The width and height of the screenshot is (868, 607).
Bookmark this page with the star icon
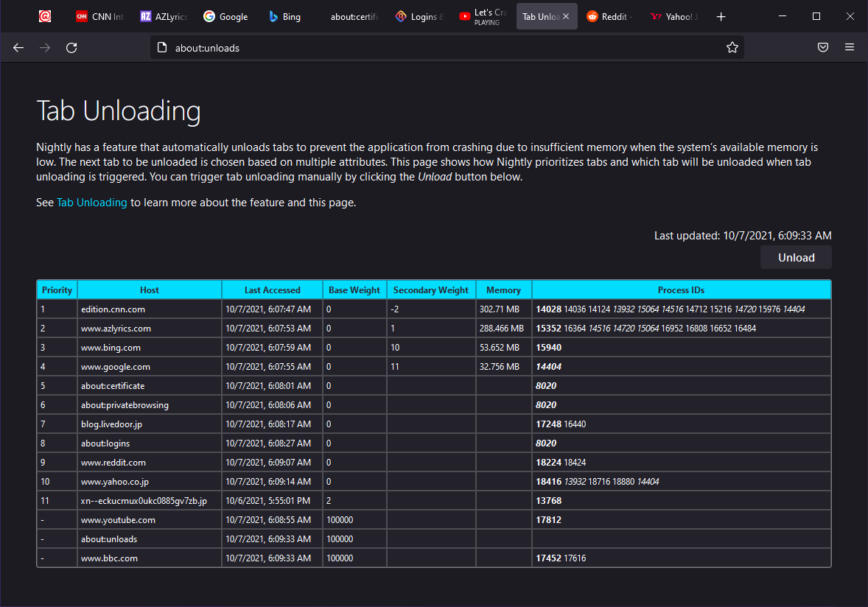[732, 48]
